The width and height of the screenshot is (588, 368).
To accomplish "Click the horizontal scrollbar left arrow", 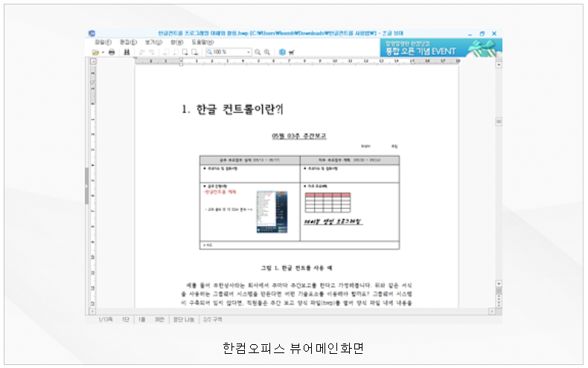I will (x=92, y=311).
